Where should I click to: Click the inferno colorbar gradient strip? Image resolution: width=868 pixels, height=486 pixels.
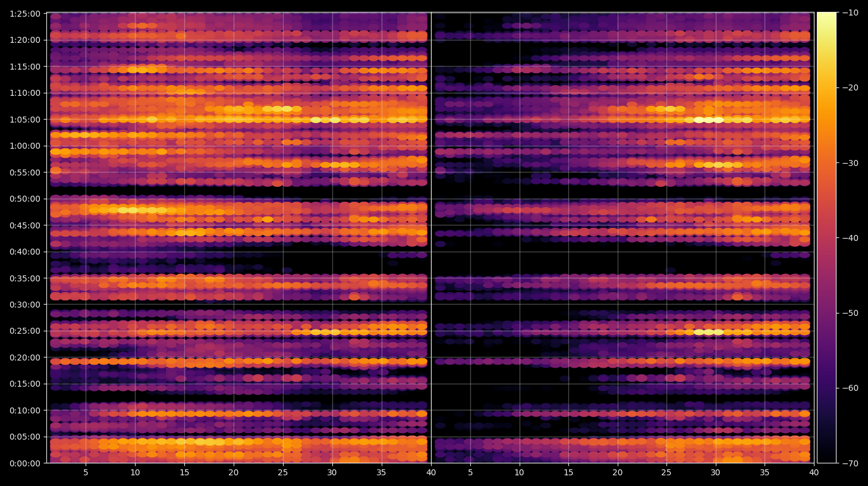coord(826,237)
